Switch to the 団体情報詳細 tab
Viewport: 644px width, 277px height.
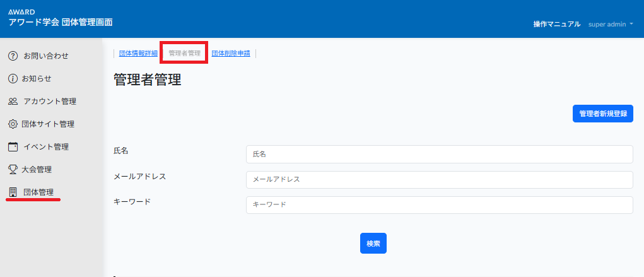pyautogui.click(x=138, y=54)
